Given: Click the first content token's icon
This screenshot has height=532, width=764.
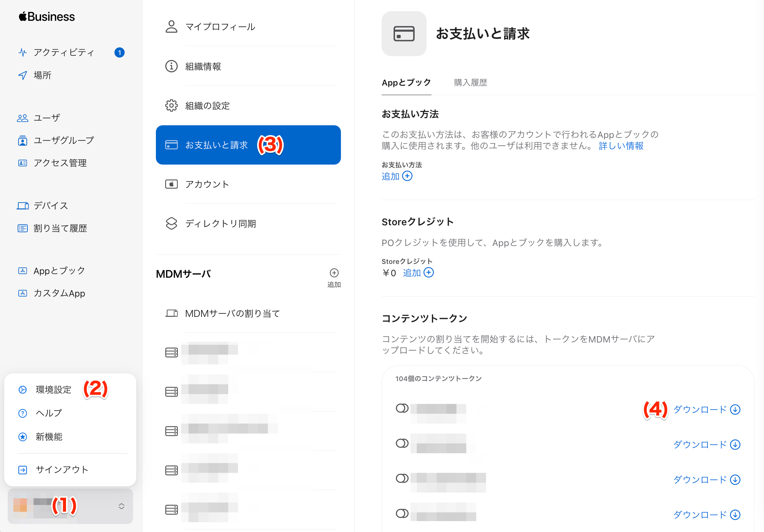Looking at the screenshot, I should [402, 408].
